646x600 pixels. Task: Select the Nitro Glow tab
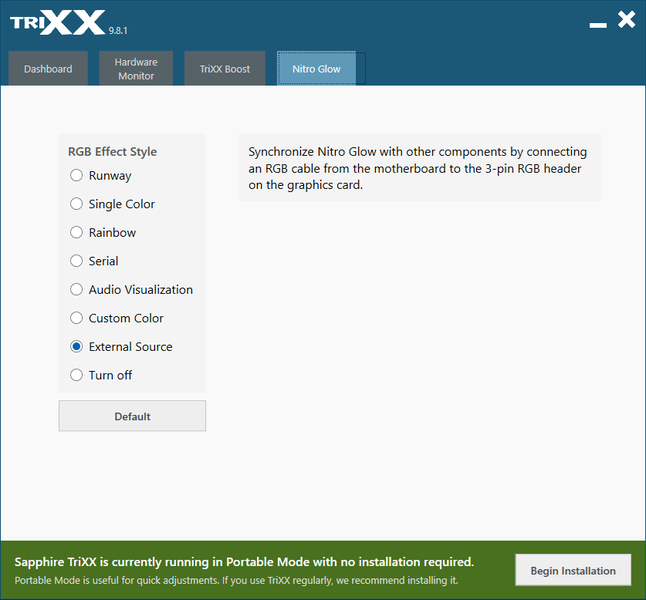(316, 68)
